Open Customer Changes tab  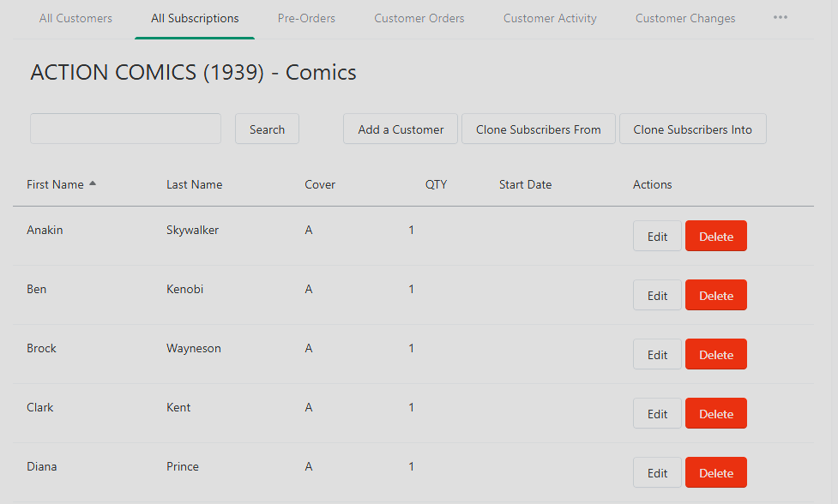coord(685,19)
